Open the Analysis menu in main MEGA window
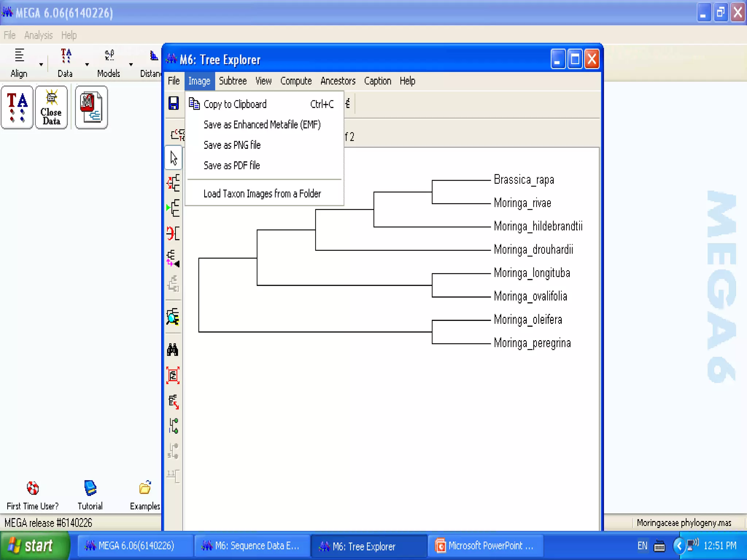The image size is (747, 560). point(38,35)
